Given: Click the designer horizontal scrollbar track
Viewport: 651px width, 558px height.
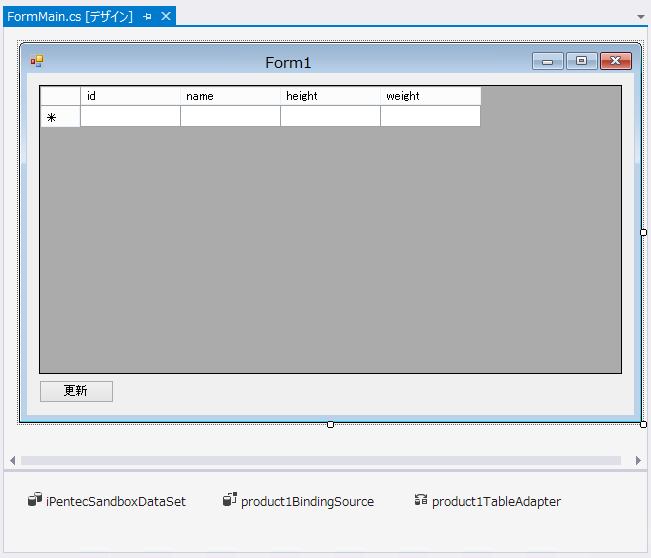Looking at the screenshot, I should (x=321, y=460).
